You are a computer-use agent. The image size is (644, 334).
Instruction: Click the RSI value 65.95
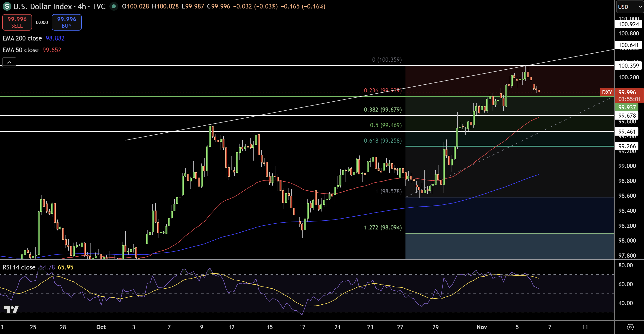pos(66,267)
